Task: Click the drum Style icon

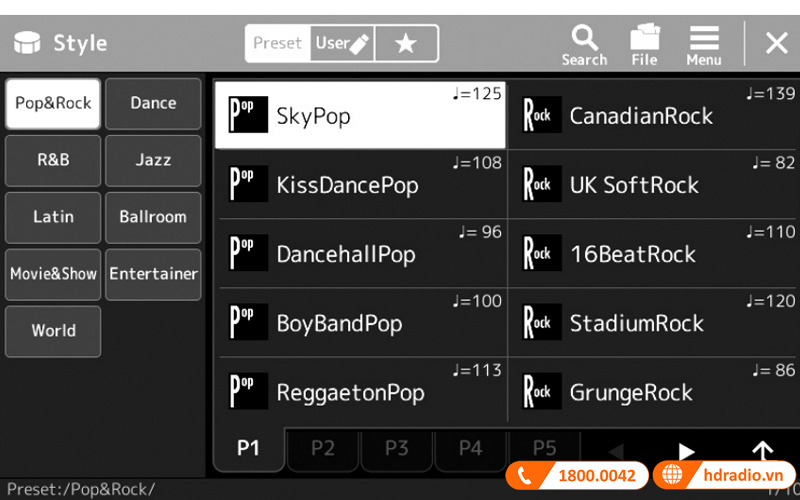Action: (x=27, y=44)
